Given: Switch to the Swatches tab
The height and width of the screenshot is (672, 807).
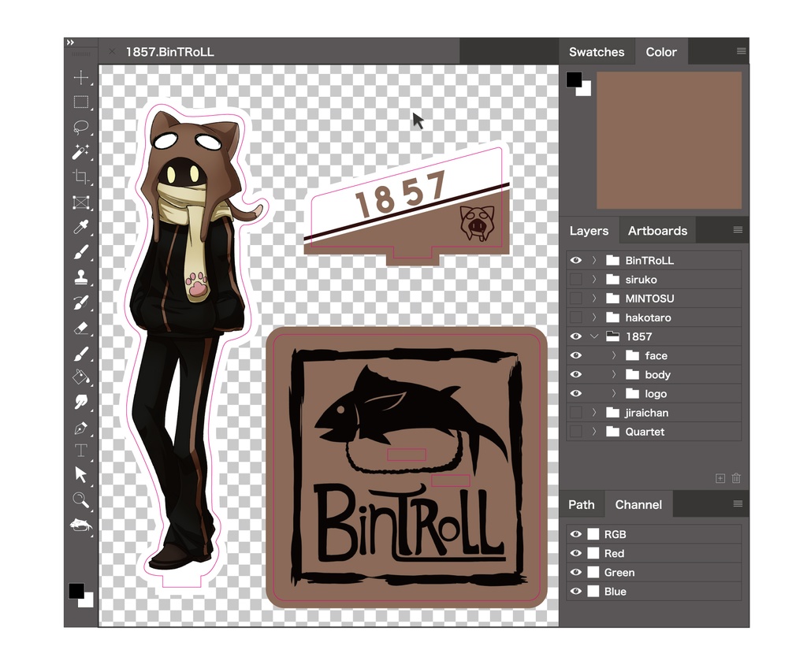Looking at the screenshot, I should tap(597, 51).
